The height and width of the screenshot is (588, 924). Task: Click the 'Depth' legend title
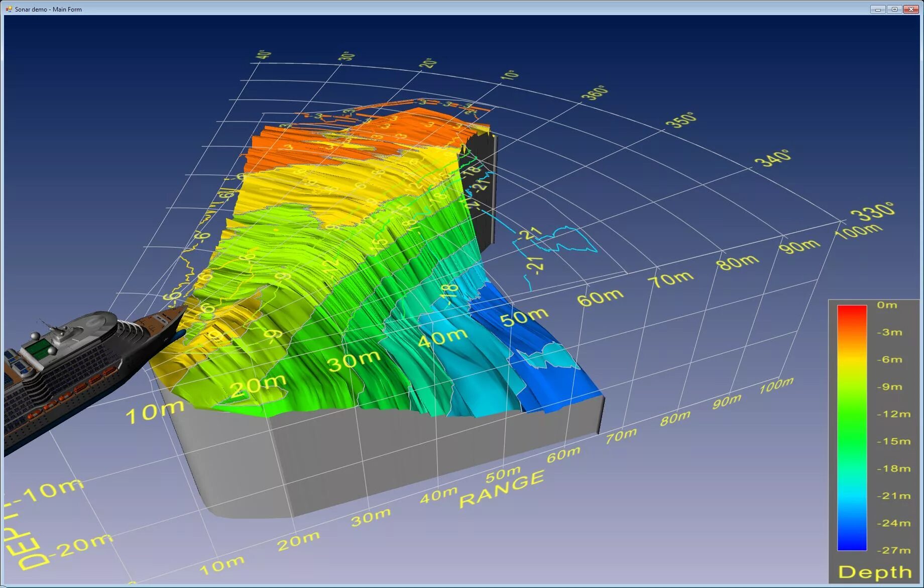click(x=875, y=572)
